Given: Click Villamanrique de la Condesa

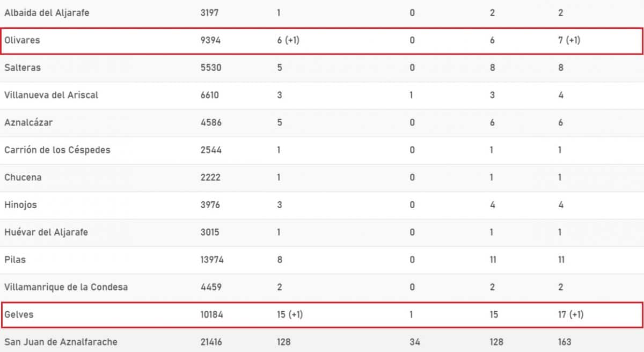Looking at the screenshot, I should click(x=66, y=287).
